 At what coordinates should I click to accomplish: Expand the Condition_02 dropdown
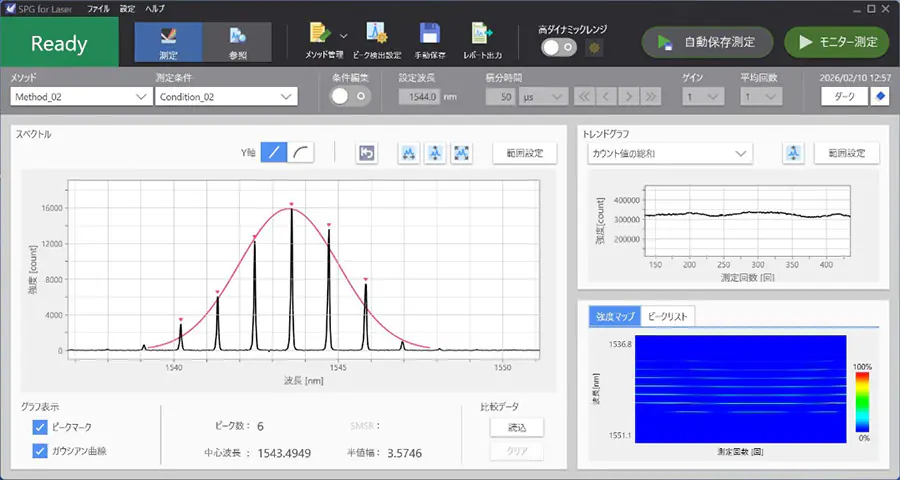coord(226,97)
